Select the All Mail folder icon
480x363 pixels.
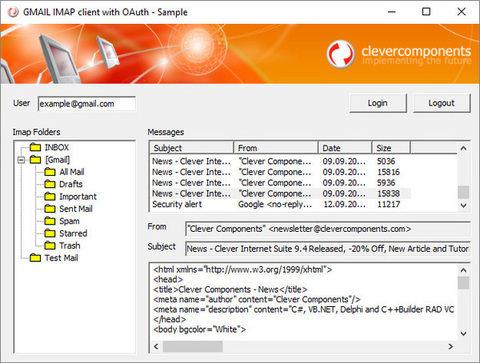(50, 172)
